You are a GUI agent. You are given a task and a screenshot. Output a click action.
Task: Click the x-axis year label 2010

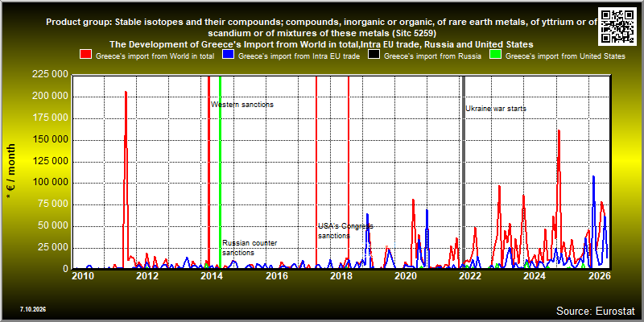point(82,277)
